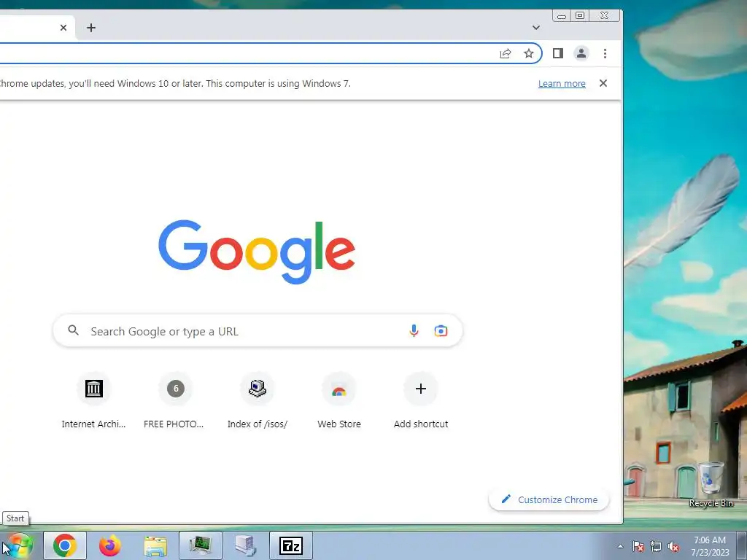This screenshot has width=747, height=560.
Task: Share this page icon in address bar
Action: (x=506, y=53)
